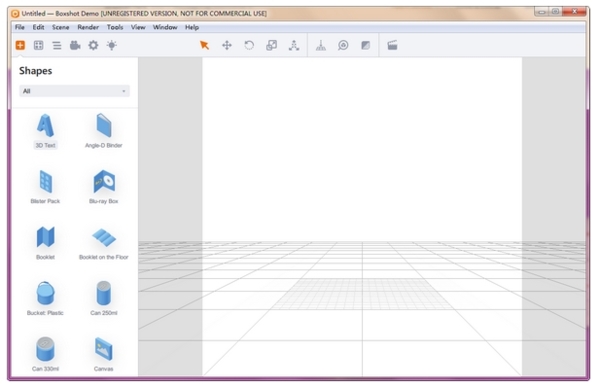Add the Booklet on the Floor shape
The width and height of the screenshot is (600, 387).
(x=104, y=243)
